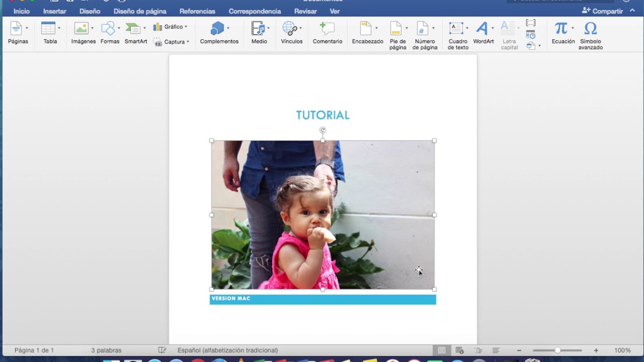Click the top-right resize handle of the photo

(434, 141)
